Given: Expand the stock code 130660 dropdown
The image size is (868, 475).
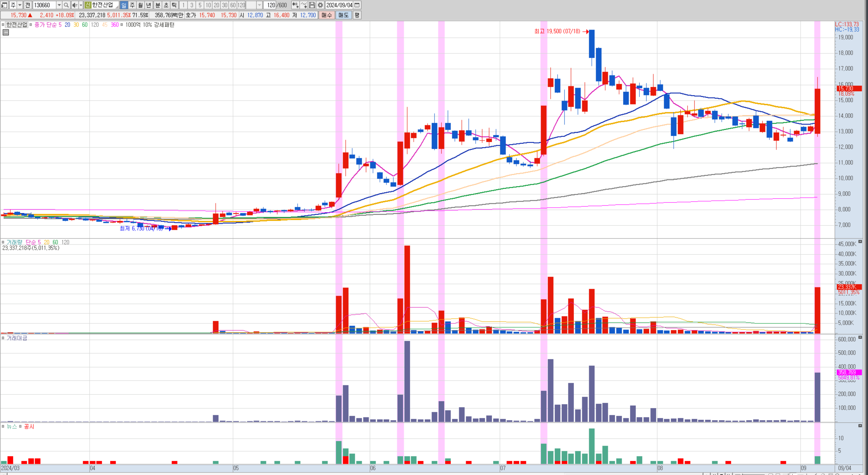Looking at the screenshot, I should (59, 5).
